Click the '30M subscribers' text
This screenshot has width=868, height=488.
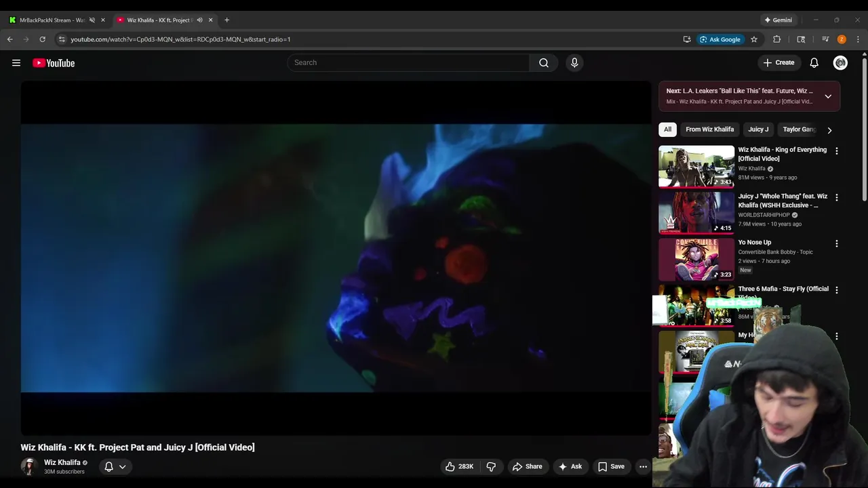64,472
